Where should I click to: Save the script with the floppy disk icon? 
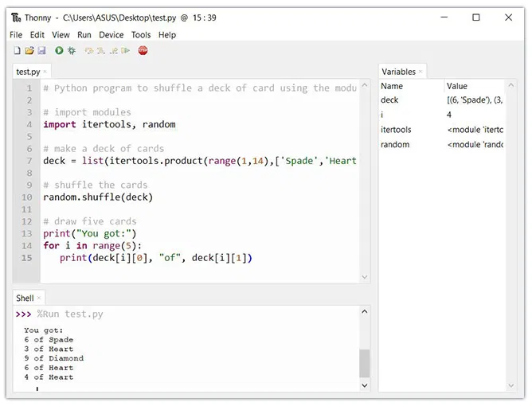click(x=41, y=51)
